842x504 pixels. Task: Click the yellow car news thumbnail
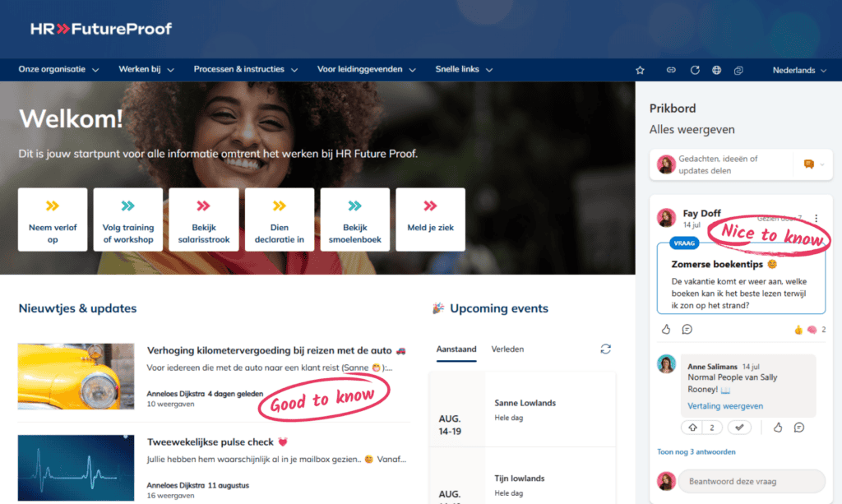coord(76,377)
